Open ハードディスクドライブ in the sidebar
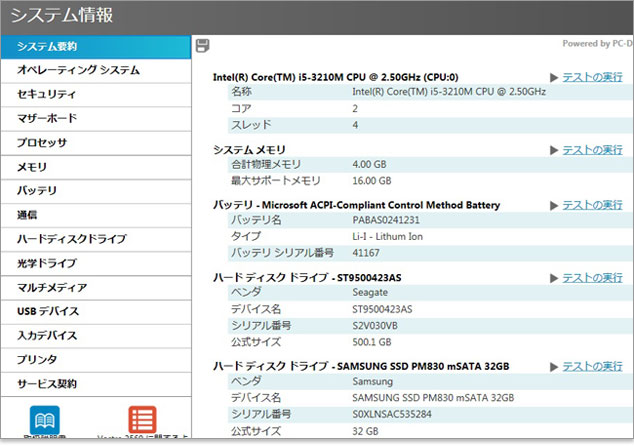Screen dimensions: 634x446 pyautogui.click(x=95, y=239)
